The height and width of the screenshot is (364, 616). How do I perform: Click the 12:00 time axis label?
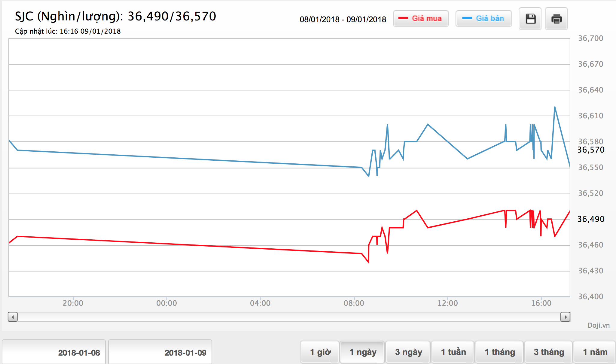coord(448,303)
